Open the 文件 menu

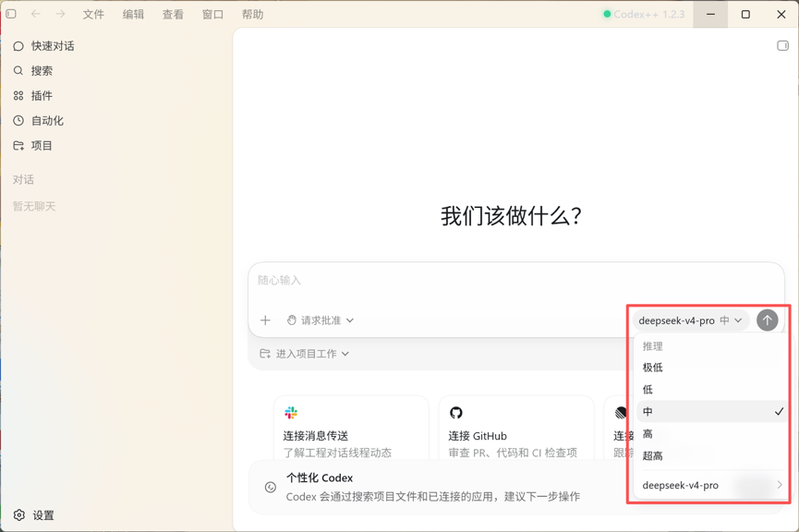point(94,14)
